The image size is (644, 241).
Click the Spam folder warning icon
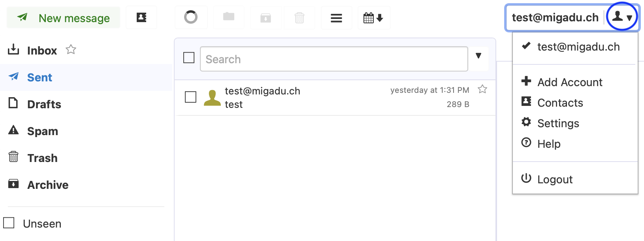13,130
